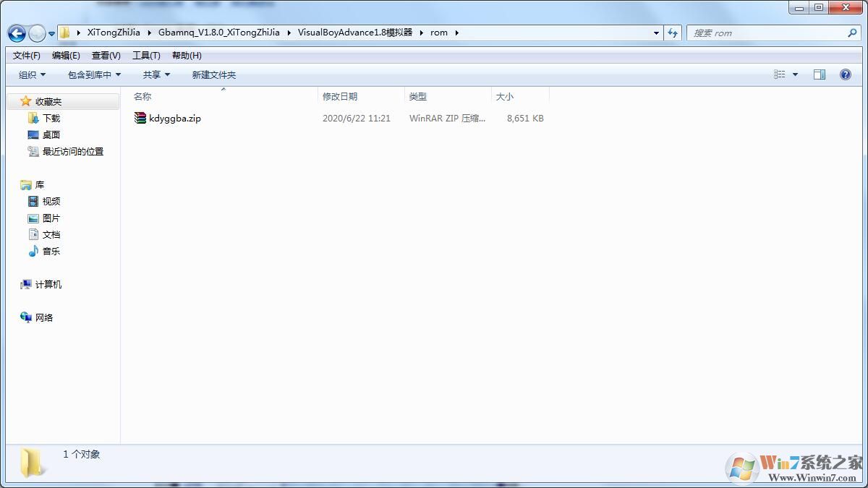Click the search magnifier icon

click(851, 33)
